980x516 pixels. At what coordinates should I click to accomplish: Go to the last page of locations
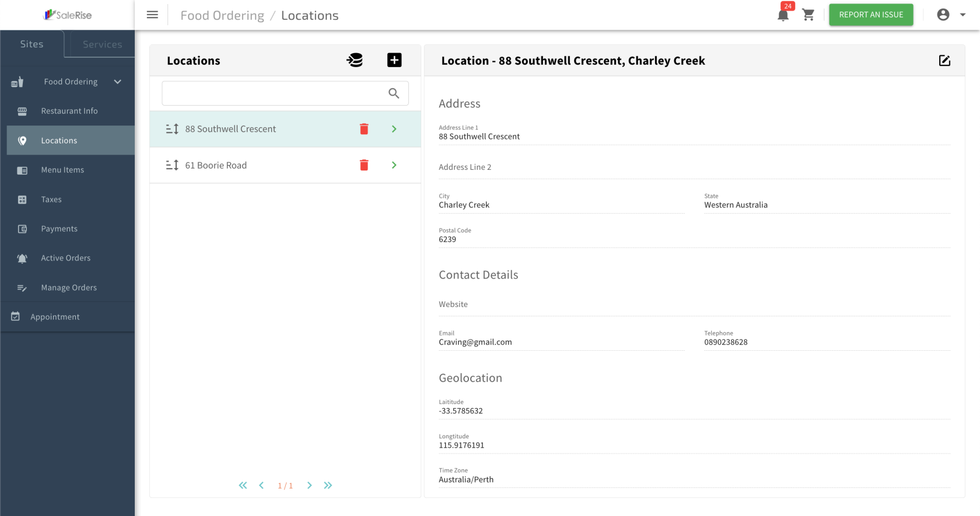coord(328,486)
